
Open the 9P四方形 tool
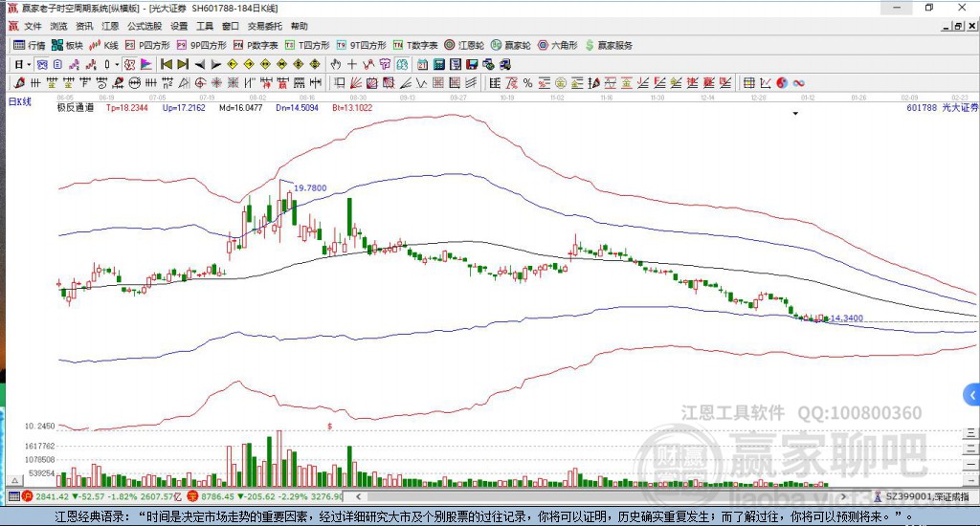(x=201, y=45)
